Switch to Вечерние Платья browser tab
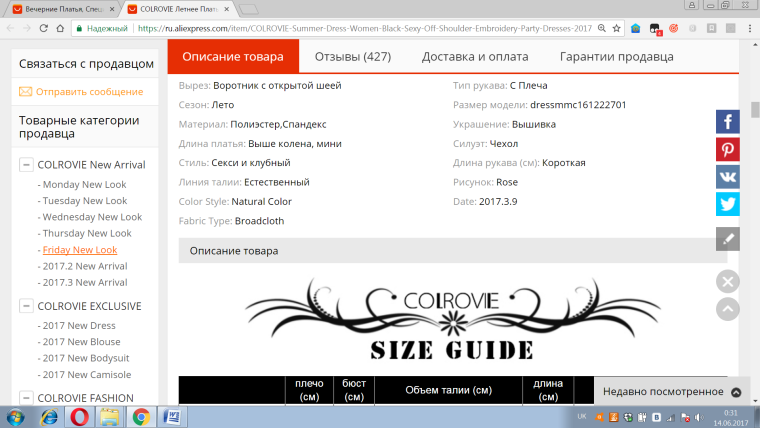Viewport: 760px width, 428px height. tap(63, 9)
